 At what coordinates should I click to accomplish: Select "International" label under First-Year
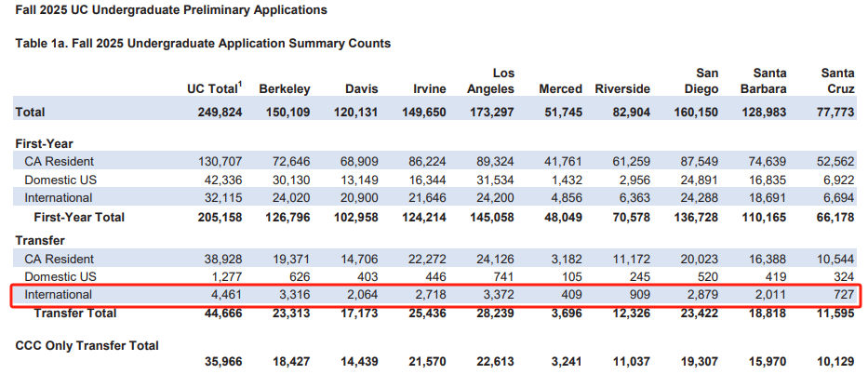(58, 197)
